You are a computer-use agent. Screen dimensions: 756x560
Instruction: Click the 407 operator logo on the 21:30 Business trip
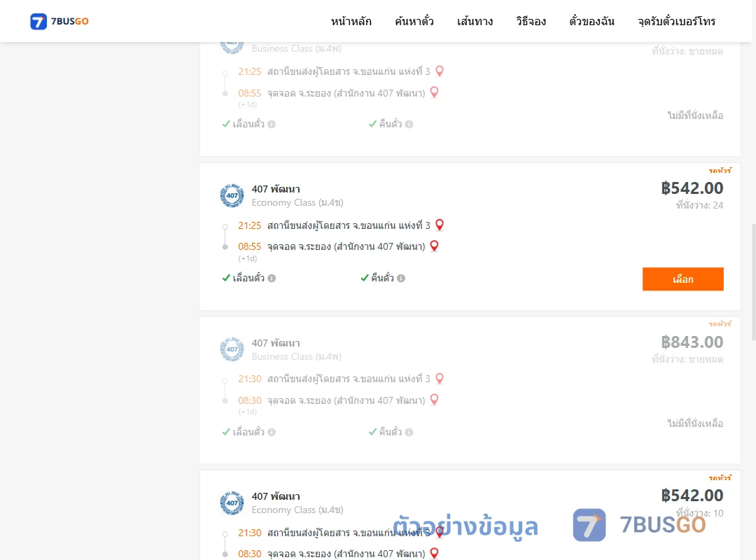pyautogui.click(x=232, y=349)
